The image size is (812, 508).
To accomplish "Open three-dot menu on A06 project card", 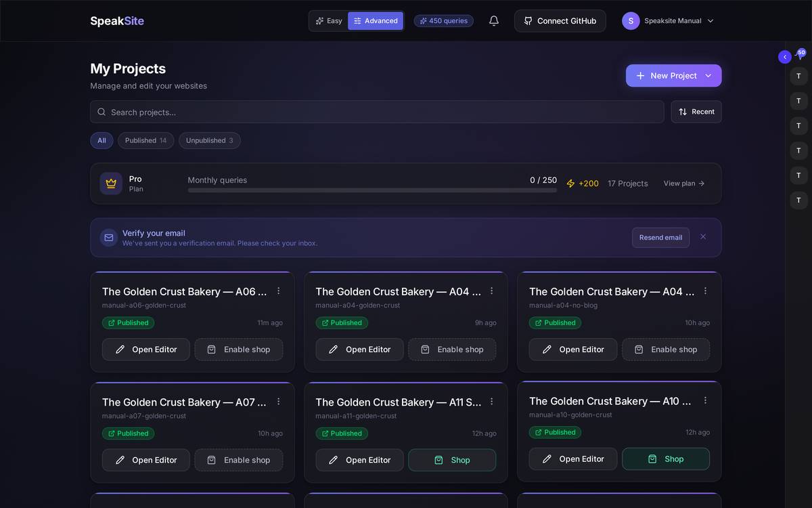I will (x=278, y=291).
